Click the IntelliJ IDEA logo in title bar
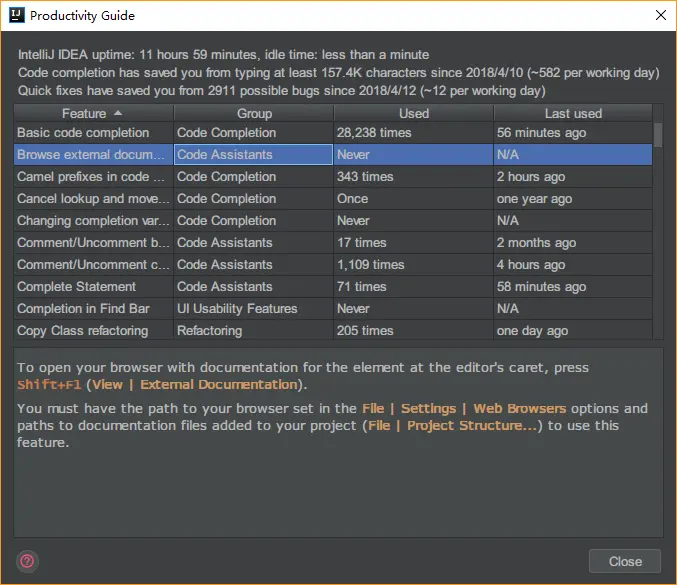The image size is (677, 585). pyautogui.click(x=17, y=15)
